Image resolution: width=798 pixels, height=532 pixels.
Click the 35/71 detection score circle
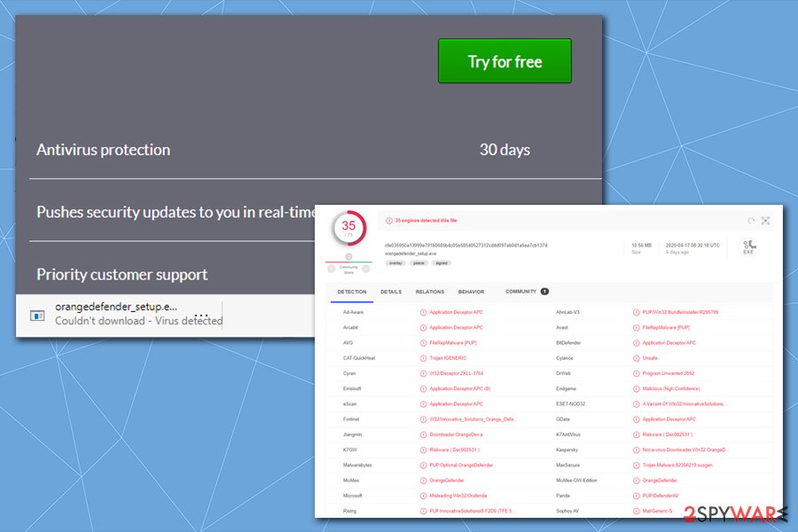click(348, 228)
